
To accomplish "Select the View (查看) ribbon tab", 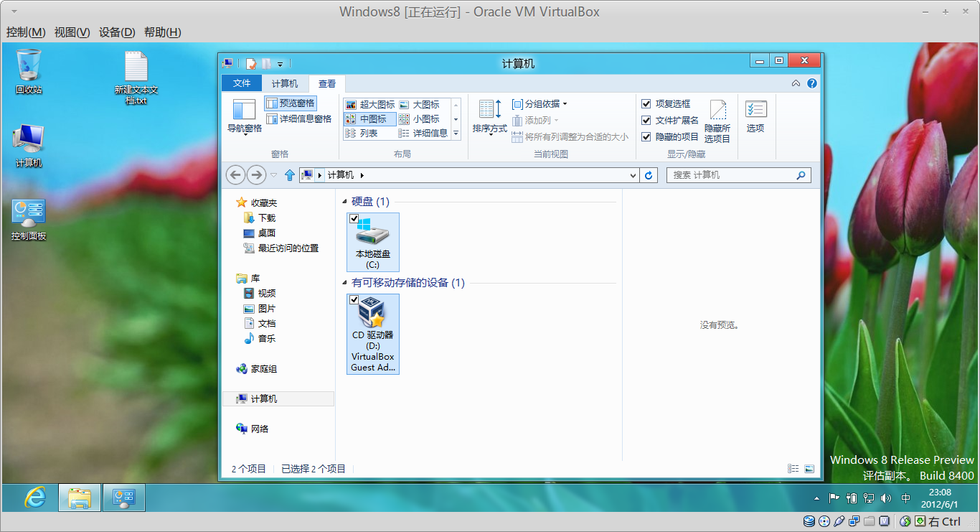I will [327, 83].
